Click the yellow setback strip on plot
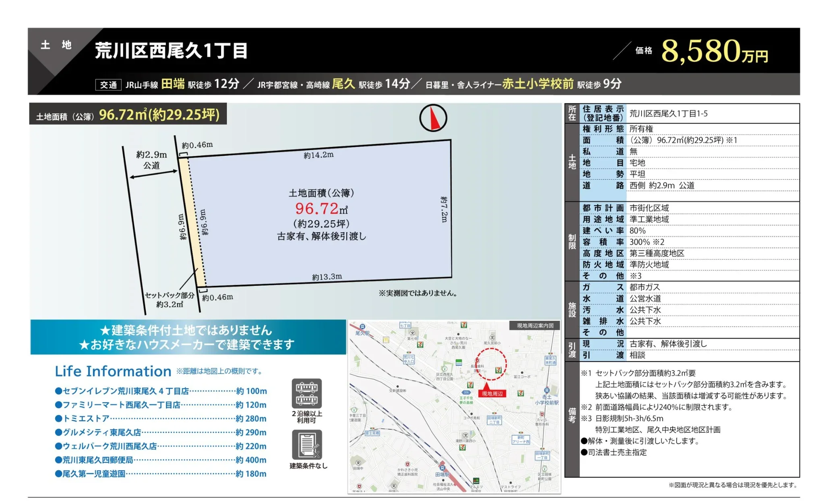Screen dimensions: 828x504 193,222
